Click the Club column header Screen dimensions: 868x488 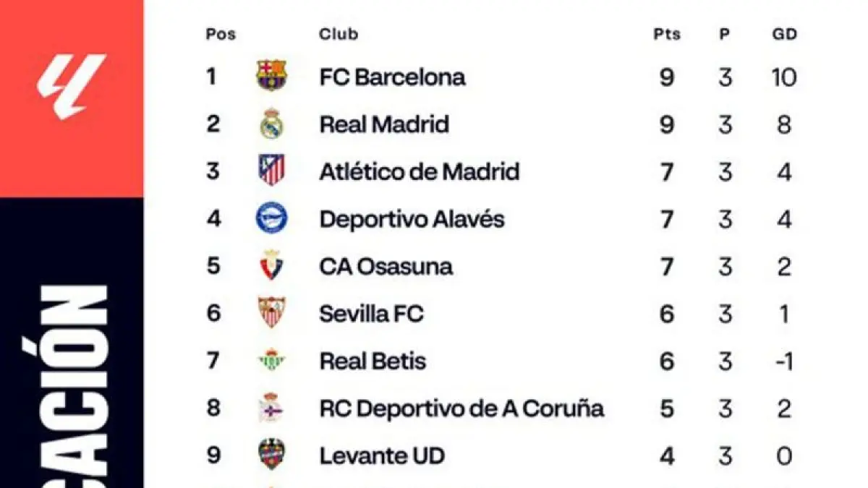(339, 34)
